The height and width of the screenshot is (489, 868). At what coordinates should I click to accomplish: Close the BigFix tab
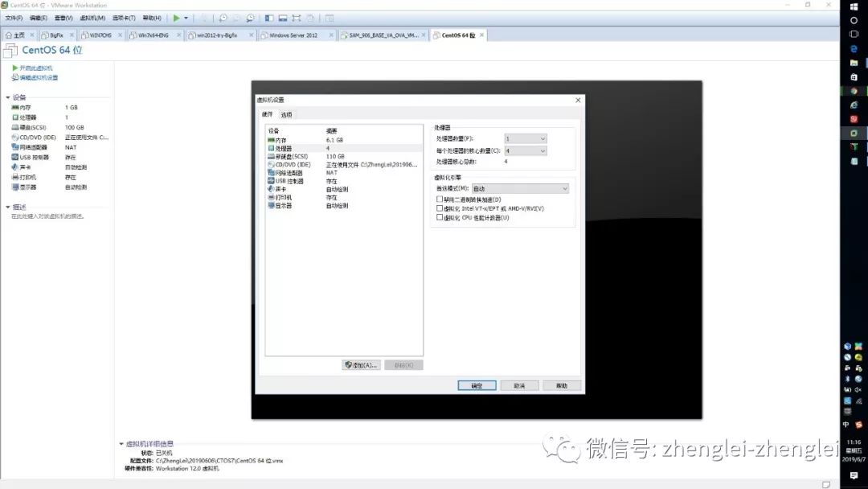tap(72, 35)
